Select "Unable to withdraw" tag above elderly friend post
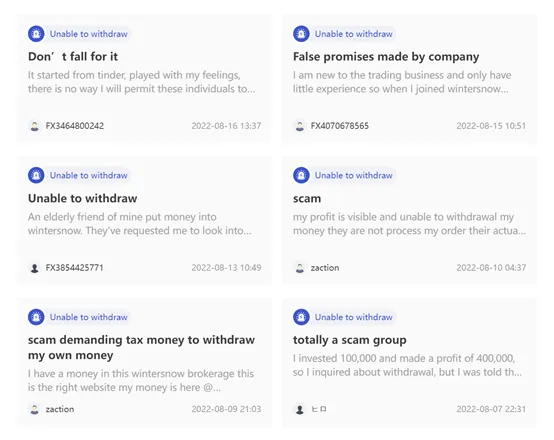Screen dimensions: 554x440 (88, 175)
